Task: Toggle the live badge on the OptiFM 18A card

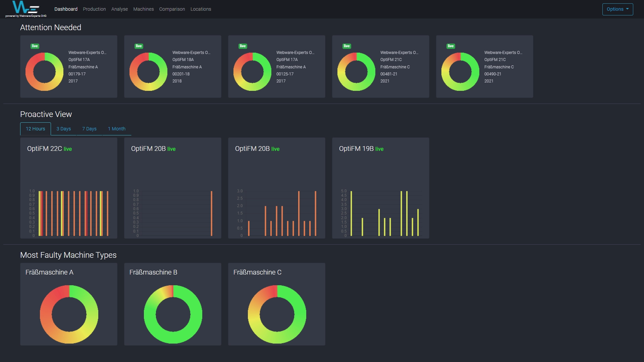Action: (139, 46)
